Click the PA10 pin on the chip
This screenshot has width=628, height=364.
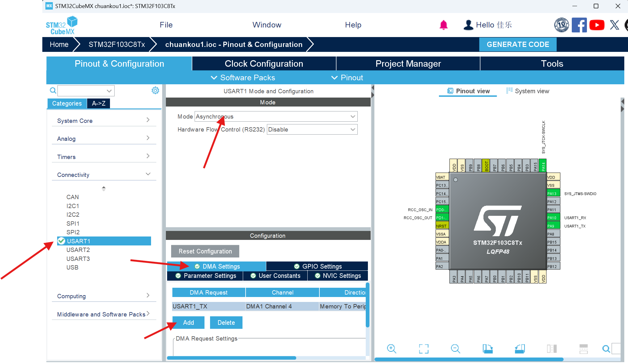click(x=553, y=218)
